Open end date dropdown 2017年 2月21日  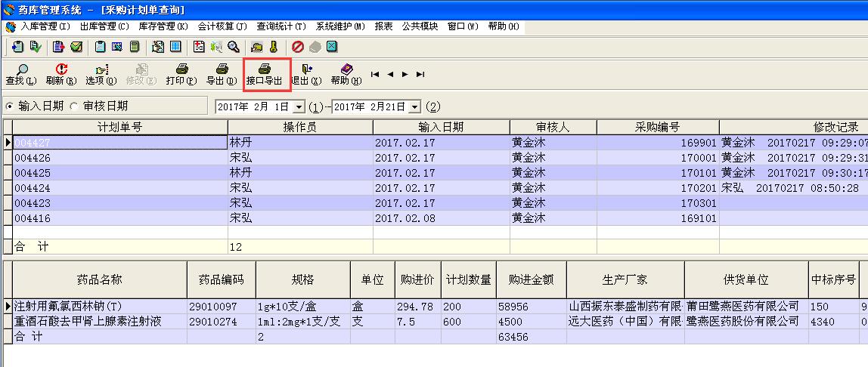[x=415, y=106]
